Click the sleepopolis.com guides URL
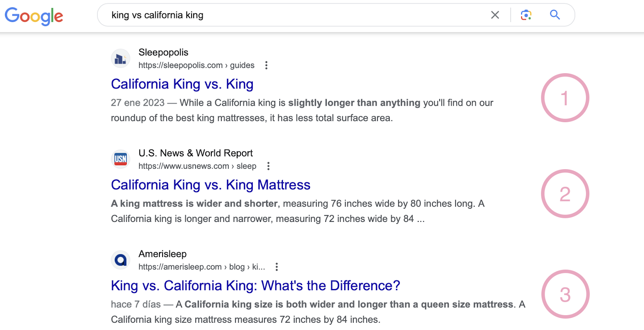This screenshot has width=644, height=330. pos(196,66)
